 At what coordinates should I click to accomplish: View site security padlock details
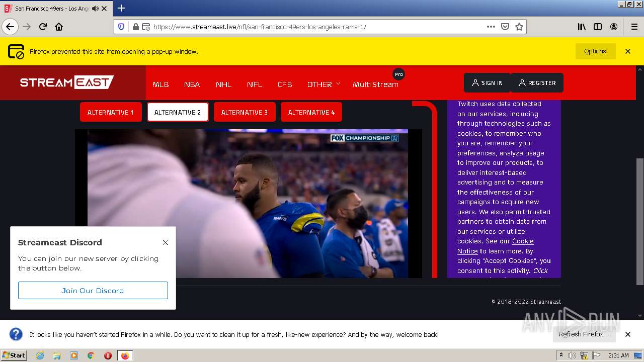[135, 27]
